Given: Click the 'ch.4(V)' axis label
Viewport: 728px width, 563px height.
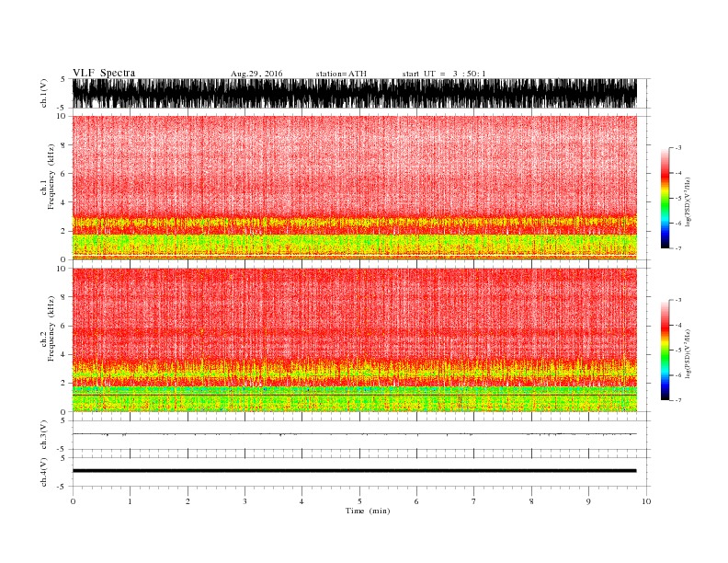Looking at the screenshot, I should coord(44,472).
